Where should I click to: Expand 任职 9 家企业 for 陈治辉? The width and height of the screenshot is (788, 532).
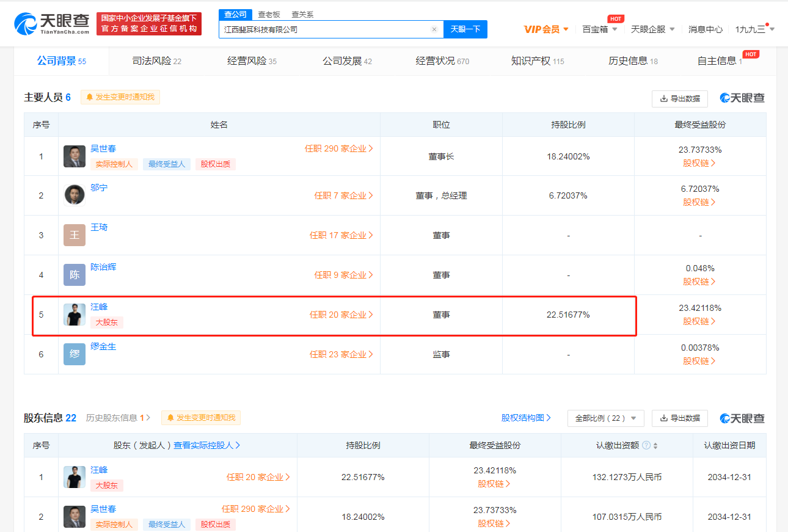[x=344, y=275]
